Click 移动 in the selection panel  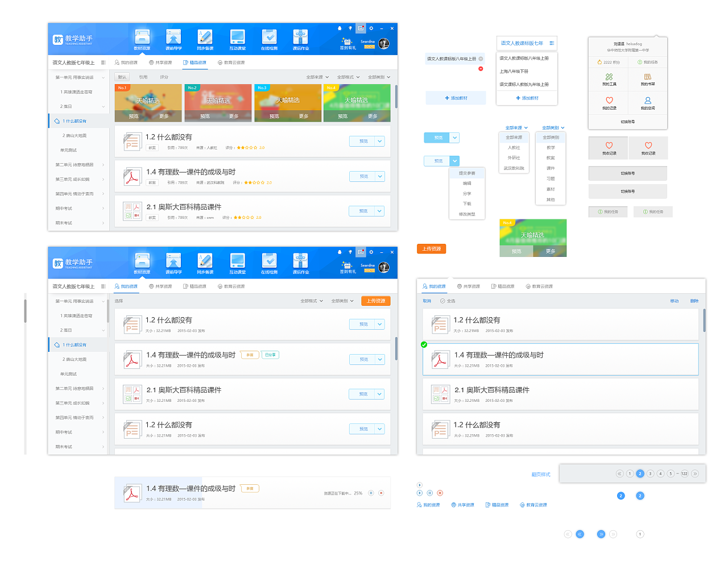(675, 301)
